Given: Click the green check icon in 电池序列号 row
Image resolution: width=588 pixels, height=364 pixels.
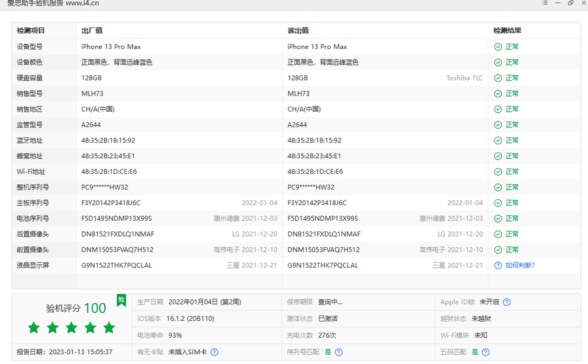Looking at the screenshot, I should [498, 219].
